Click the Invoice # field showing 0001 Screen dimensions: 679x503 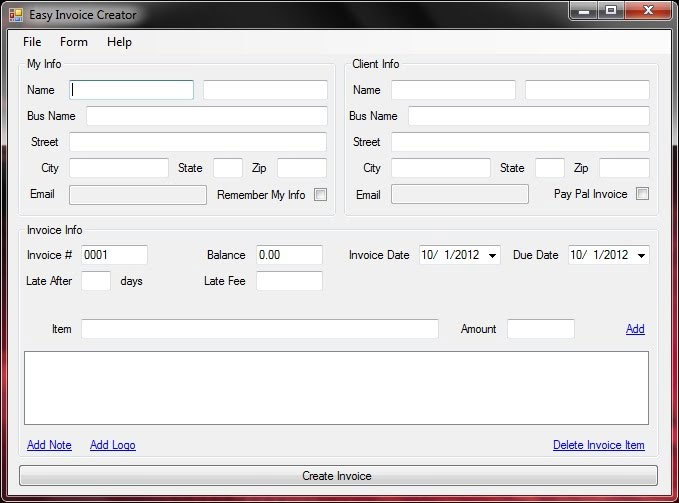click(114, 255)
